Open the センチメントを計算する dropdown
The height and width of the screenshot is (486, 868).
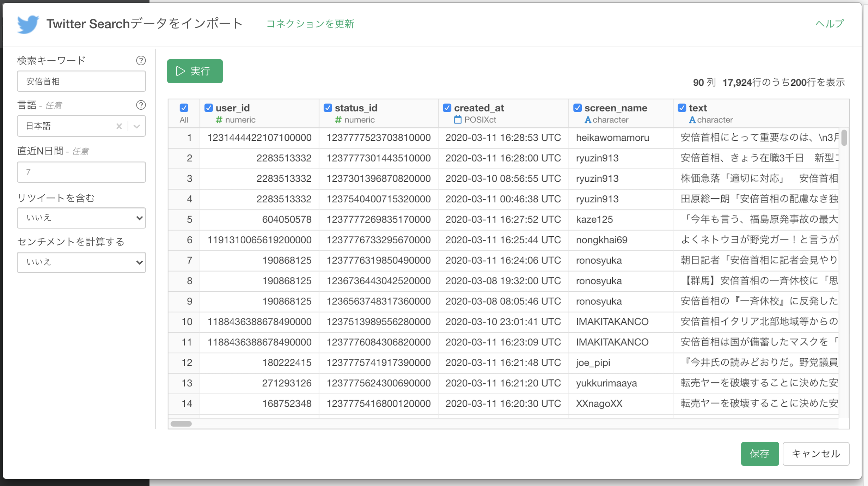(81, 262)
